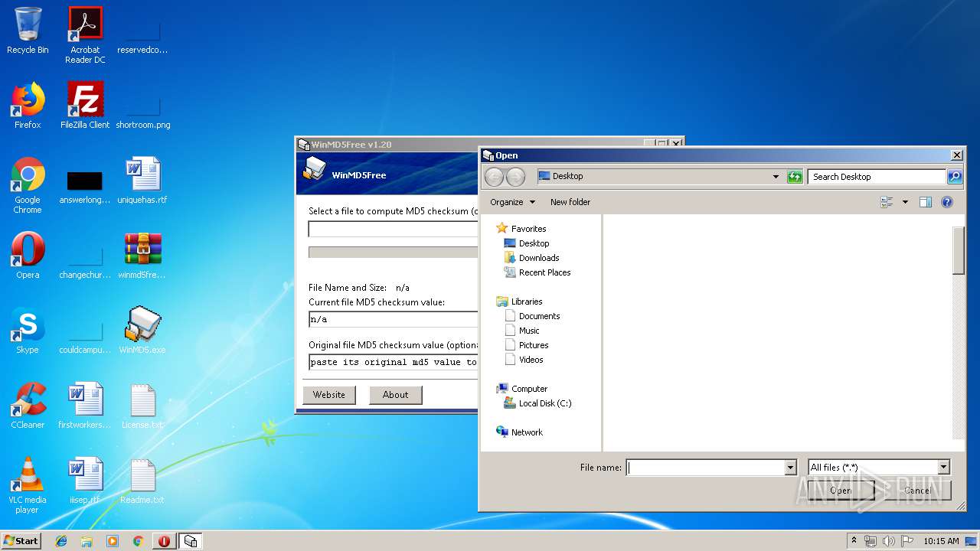Click the original MD5 value field
This screenshot has height=551, width=980.
[x=393, y=362]
